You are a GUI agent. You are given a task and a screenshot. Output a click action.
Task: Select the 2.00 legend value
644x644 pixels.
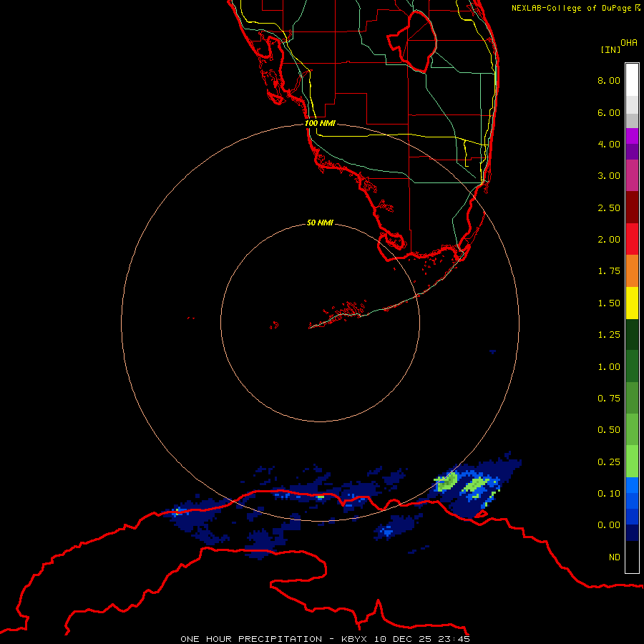tap(609, 240)
